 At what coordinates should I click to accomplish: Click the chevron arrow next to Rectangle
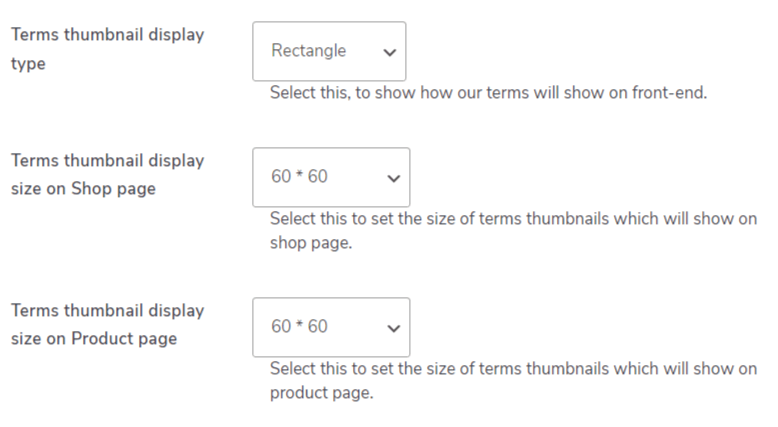tap(389, 53)
